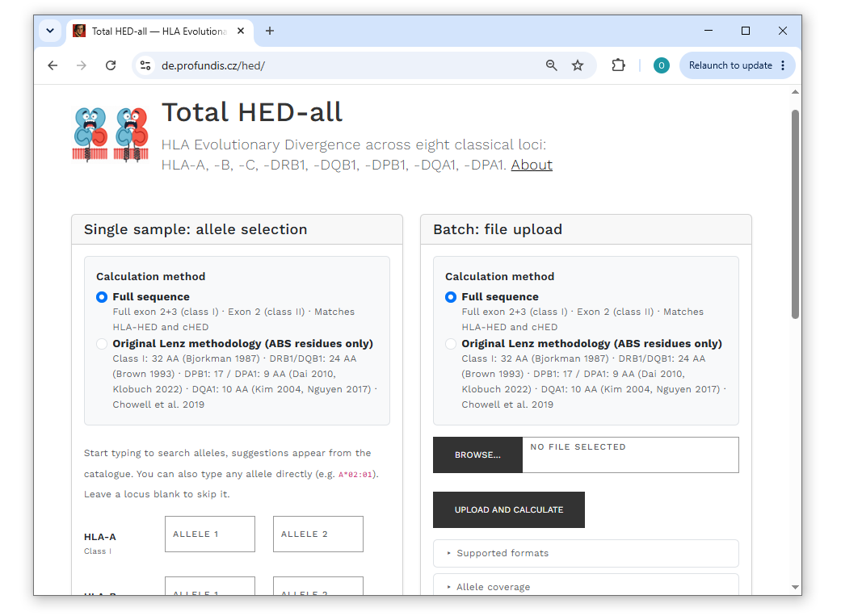
Task: Click the scrollbar up arrow
Action: point(796,92)
